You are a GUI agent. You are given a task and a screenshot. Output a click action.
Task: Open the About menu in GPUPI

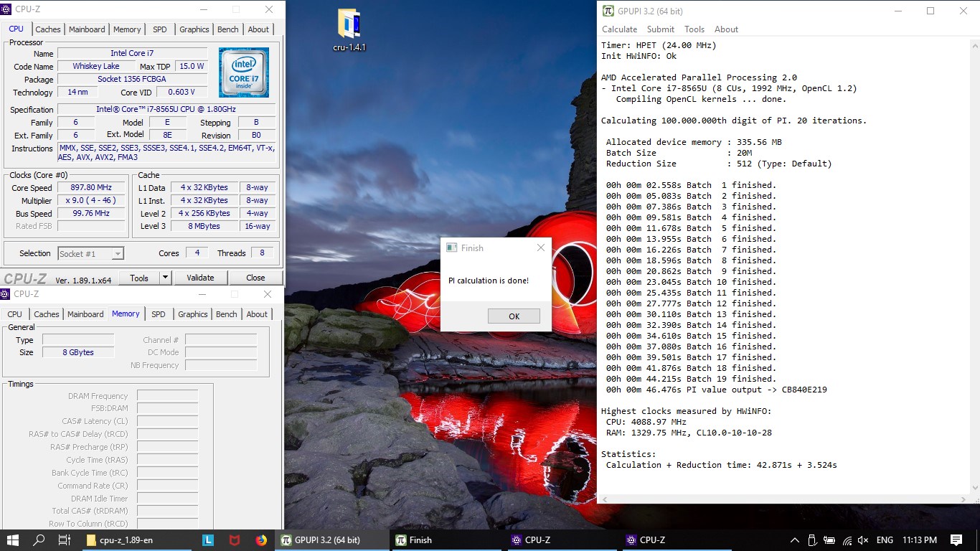click(726, 29)
